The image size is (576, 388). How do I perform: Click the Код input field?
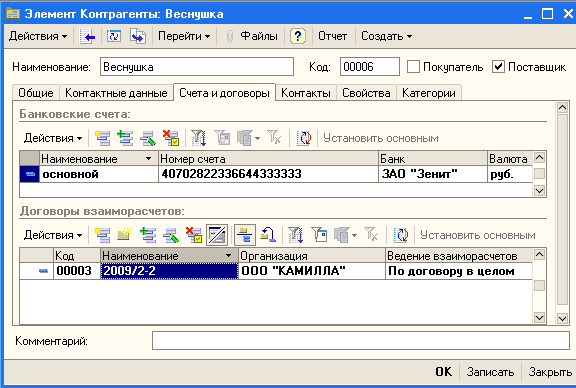[370, 67]
